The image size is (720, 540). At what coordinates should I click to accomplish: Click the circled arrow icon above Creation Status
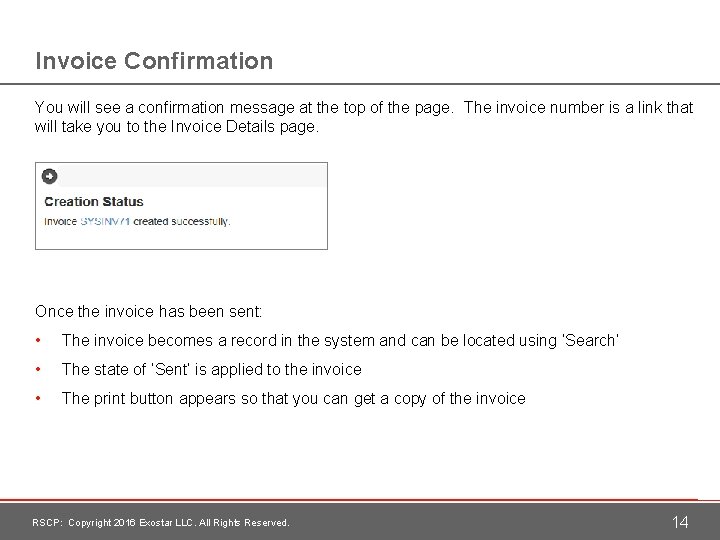pos(50,176)
